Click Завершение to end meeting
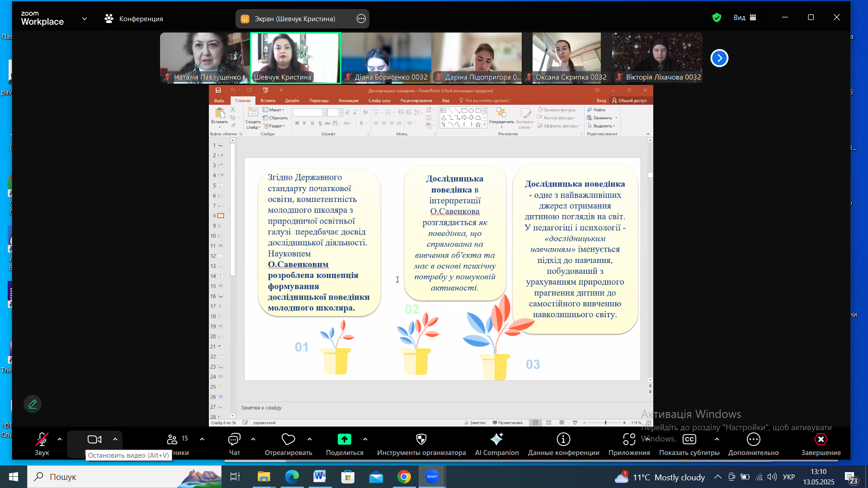Image resolution: width=868 pixels, height=488 pixels. pyautogui.click(x=821, y=444)
